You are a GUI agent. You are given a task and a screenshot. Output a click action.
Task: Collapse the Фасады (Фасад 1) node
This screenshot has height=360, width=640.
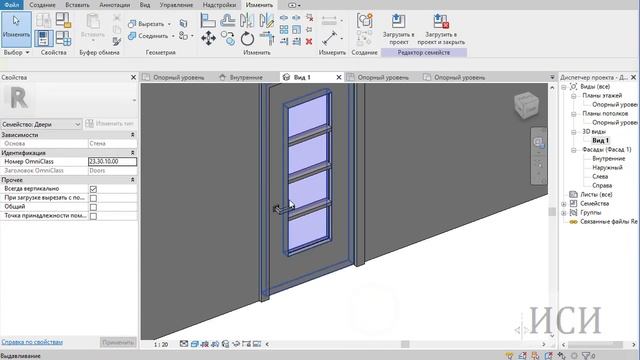573,149
